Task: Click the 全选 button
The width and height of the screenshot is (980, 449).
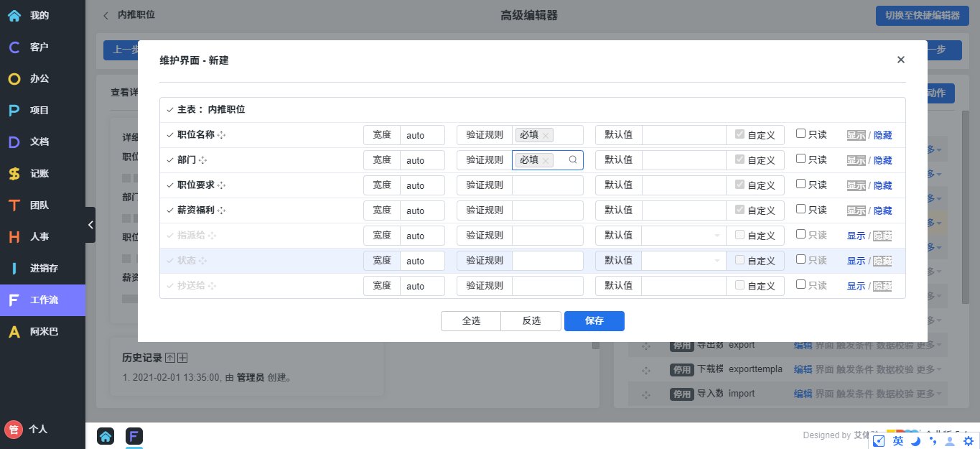Action: (x=471, y=321)
